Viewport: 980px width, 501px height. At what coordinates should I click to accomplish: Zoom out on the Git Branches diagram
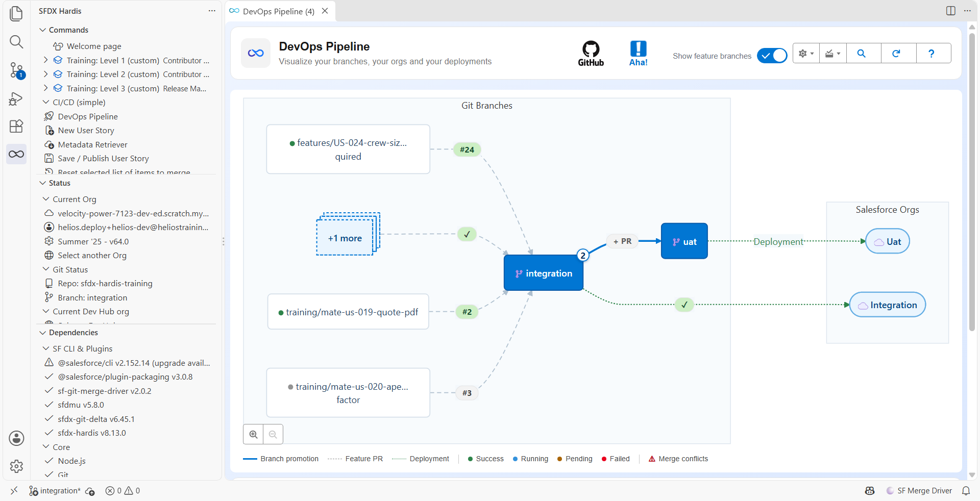[273, 434]
